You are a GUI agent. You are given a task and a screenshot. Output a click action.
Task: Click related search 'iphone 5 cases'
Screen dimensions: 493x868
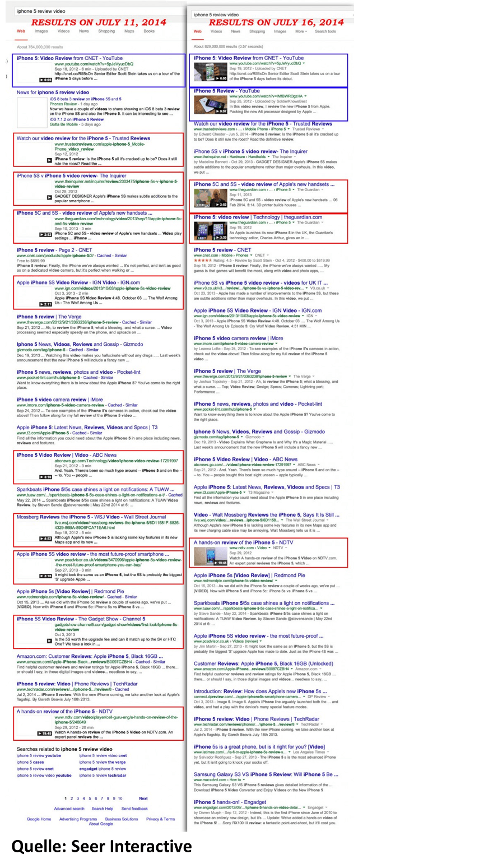pos(30,762)
